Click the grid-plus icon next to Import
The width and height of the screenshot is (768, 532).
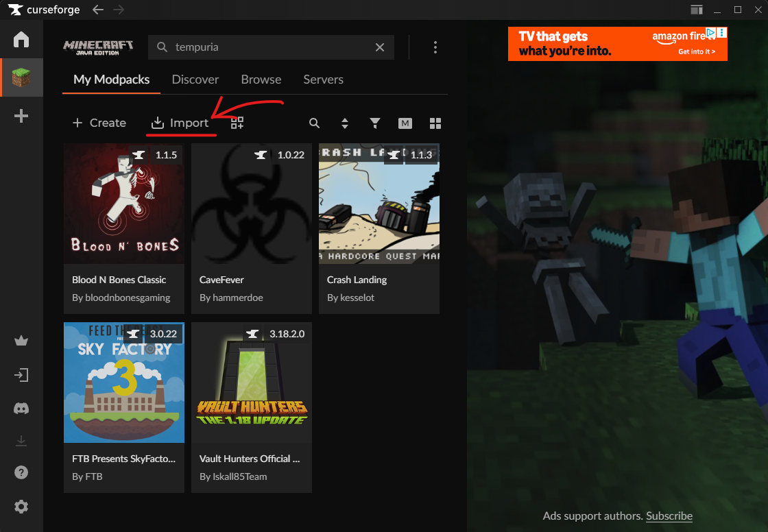(237, 123)
